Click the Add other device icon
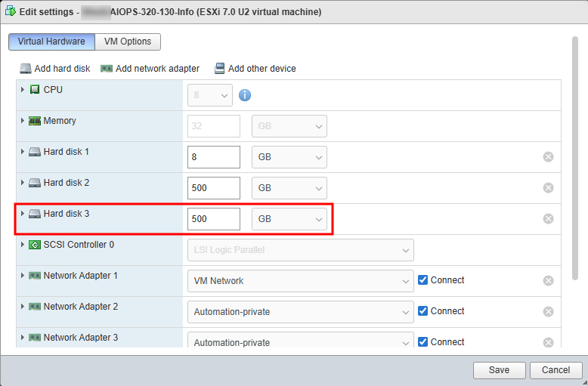The image size is (588, 386). [x=219, y=69]
